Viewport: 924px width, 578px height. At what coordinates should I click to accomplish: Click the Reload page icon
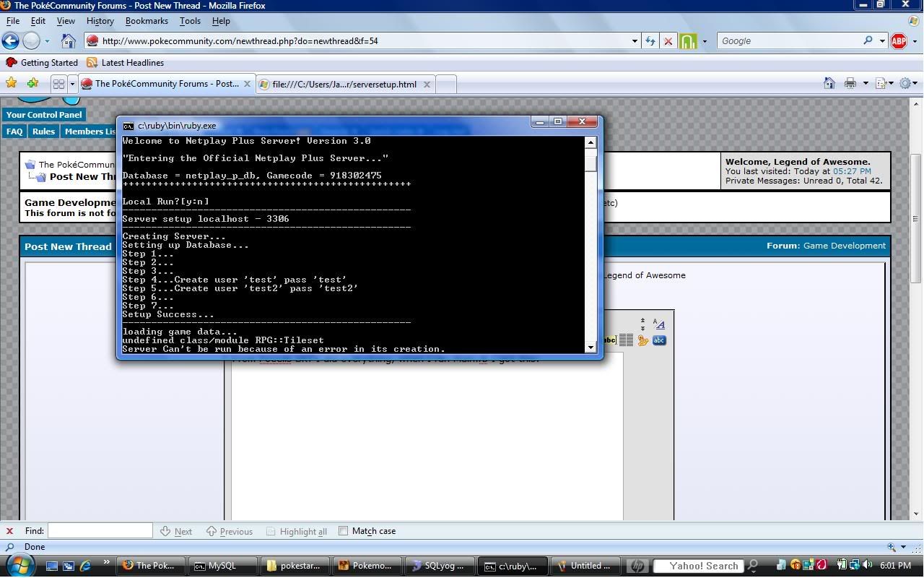click(x=650, y=41)
